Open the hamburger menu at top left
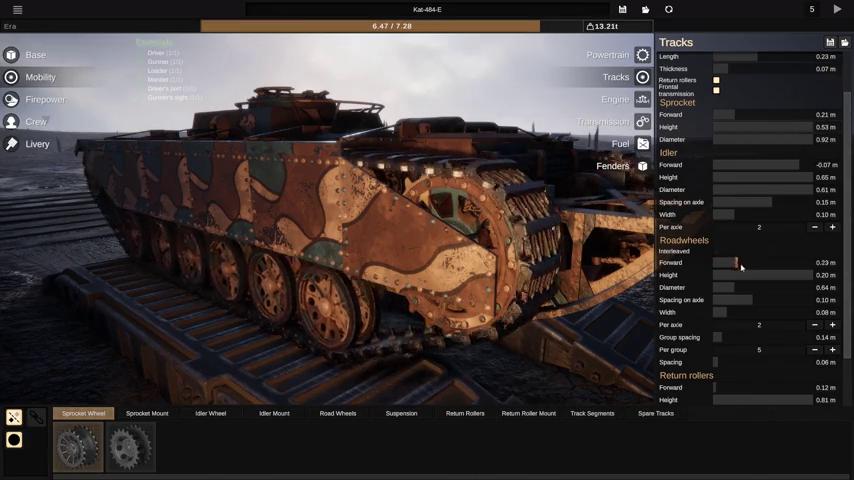 click(x=17, y=10)
